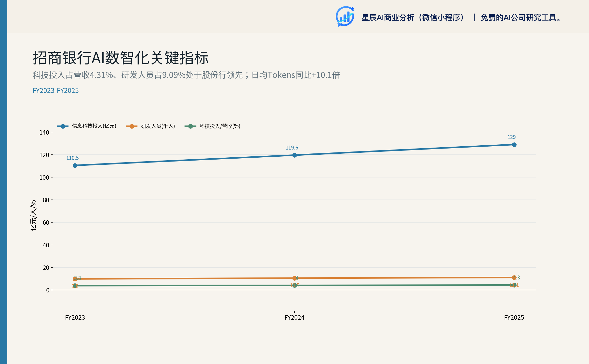Click the blue FY2023 data point
This screenshot has height=364, width=589.
[75, 166]
